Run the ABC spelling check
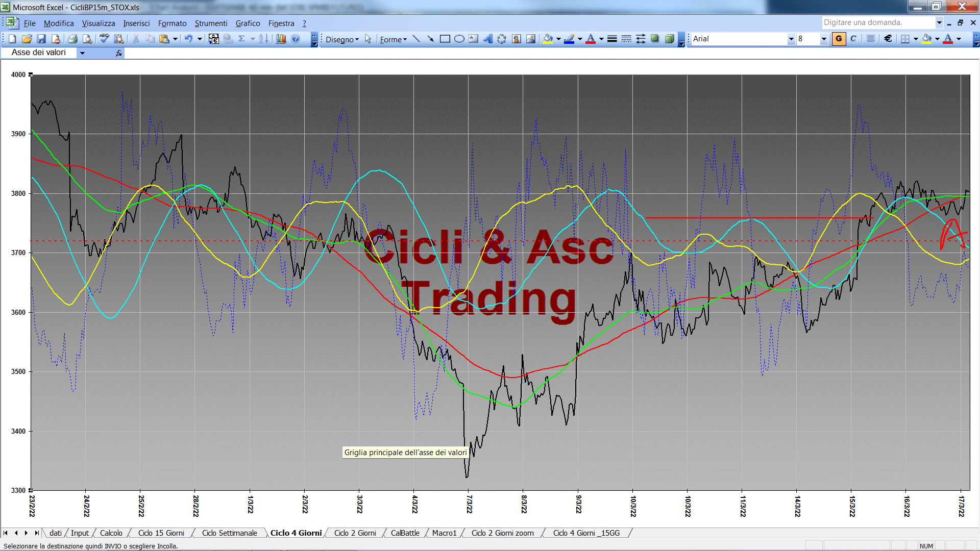Viewport: 980px width, 551px height. [x=104, y=39]
